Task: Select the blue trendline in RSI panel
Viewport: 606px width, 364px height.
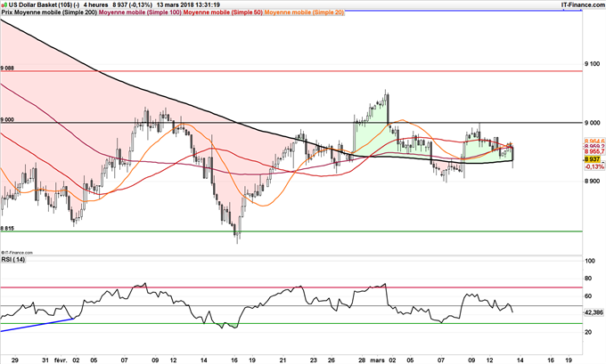Action: [x=37, y=325]
